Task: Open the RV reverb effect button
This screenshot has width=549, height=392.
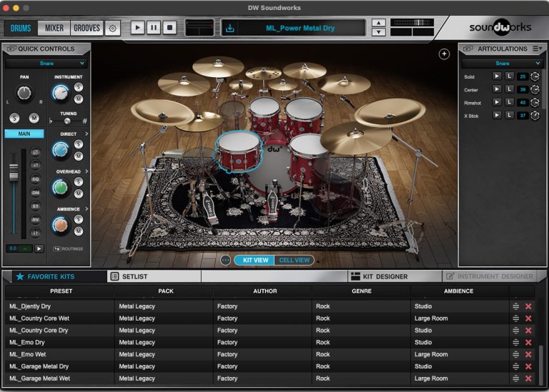Action: coord(35,220)
